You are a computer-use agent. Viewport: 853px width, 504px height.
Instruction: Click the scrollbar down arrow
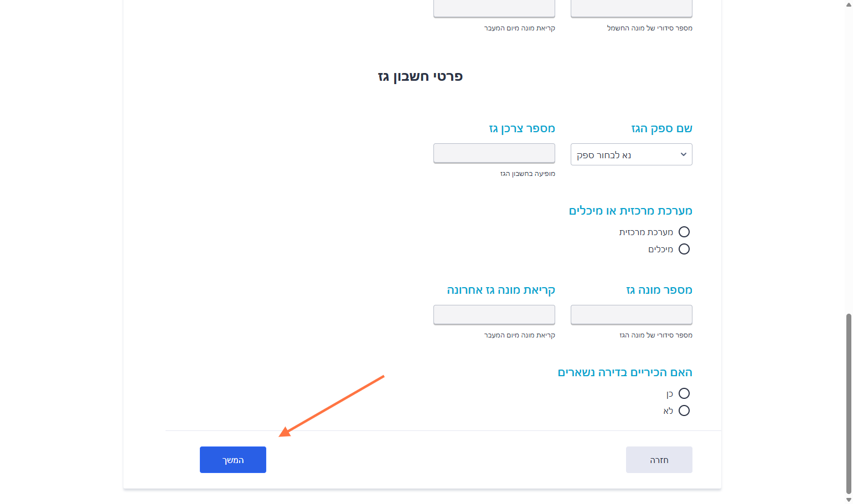(x=849, y=500)
